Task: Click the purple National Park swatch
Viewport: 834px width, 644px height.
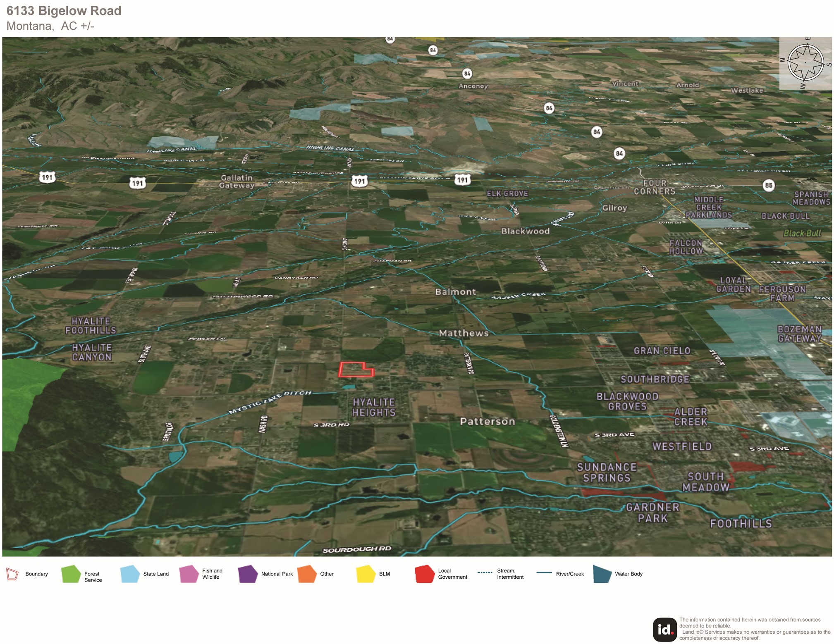Action: 248,574
